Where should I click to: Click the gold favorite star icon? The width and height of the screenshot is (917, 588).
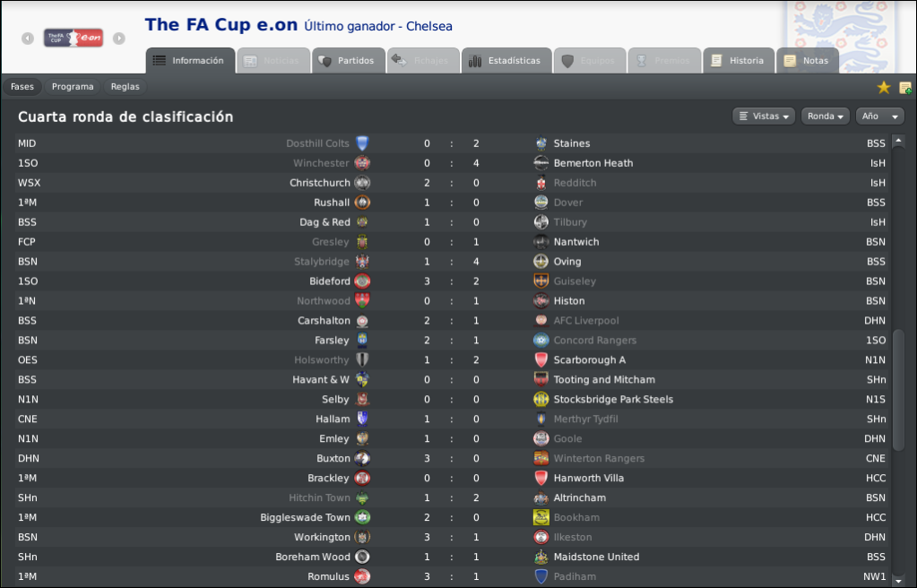pyautogui.click(x=884, y=87)
